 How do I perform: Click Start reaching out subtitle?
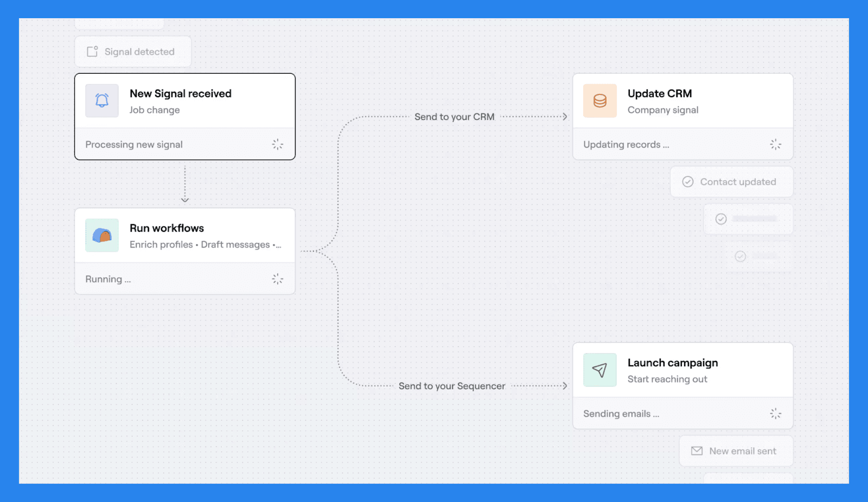click(x=667, y=379)
